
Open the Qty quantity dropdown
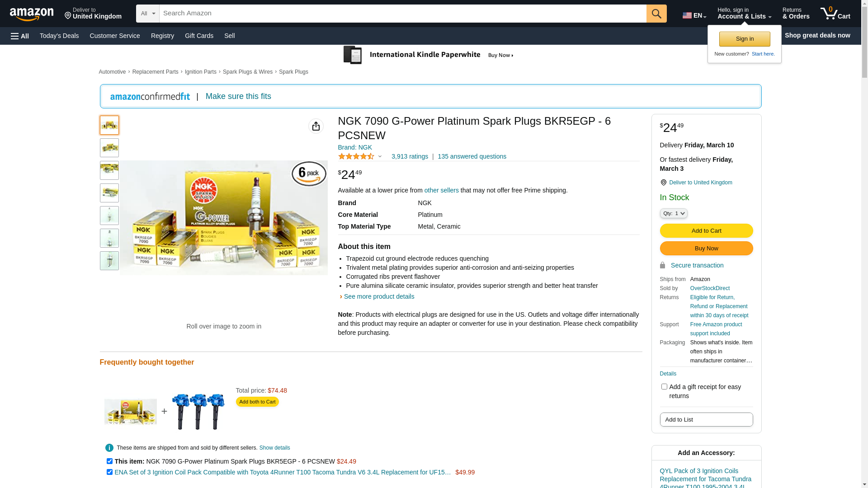coord(674,213)
